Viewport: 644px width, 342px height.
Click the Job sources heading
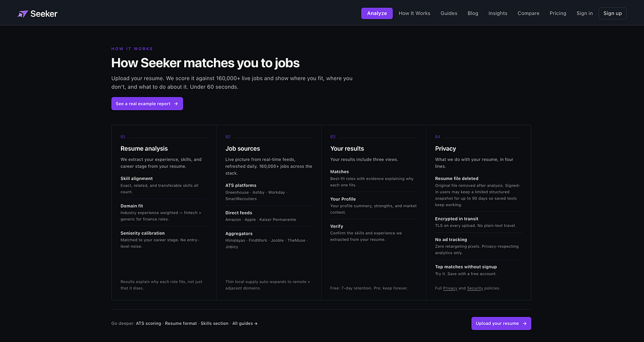coord(243,149)
